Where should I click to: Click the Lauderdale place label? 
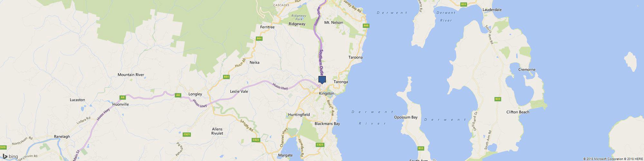[x=492, y=10]
